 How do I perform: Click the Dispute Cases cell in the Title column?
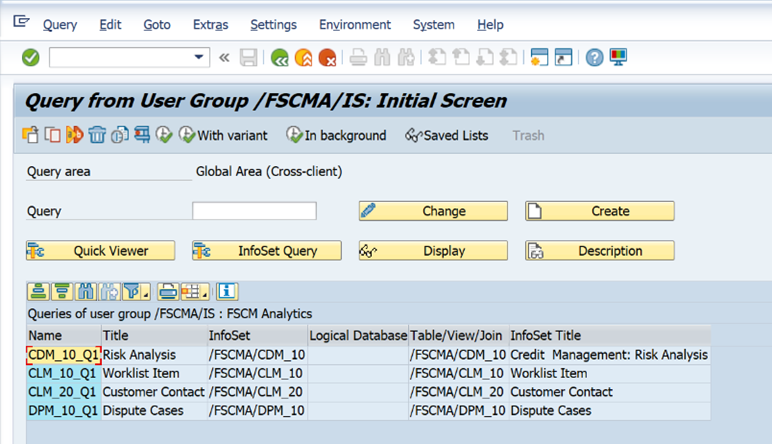point(154,411)
